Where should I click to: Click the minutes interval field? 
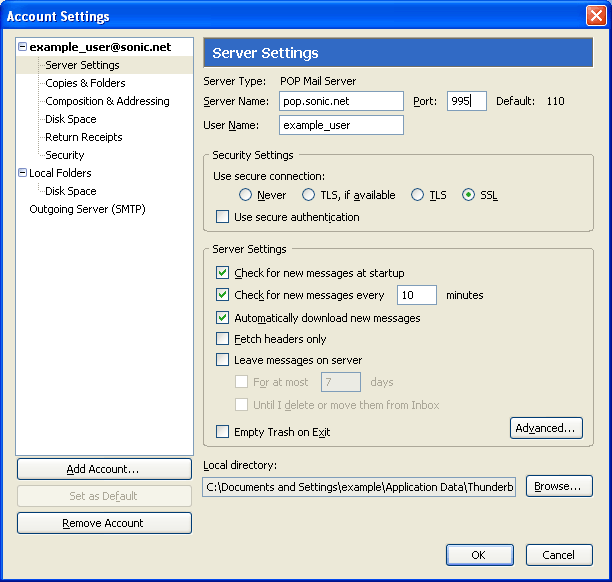click(417, 295)
